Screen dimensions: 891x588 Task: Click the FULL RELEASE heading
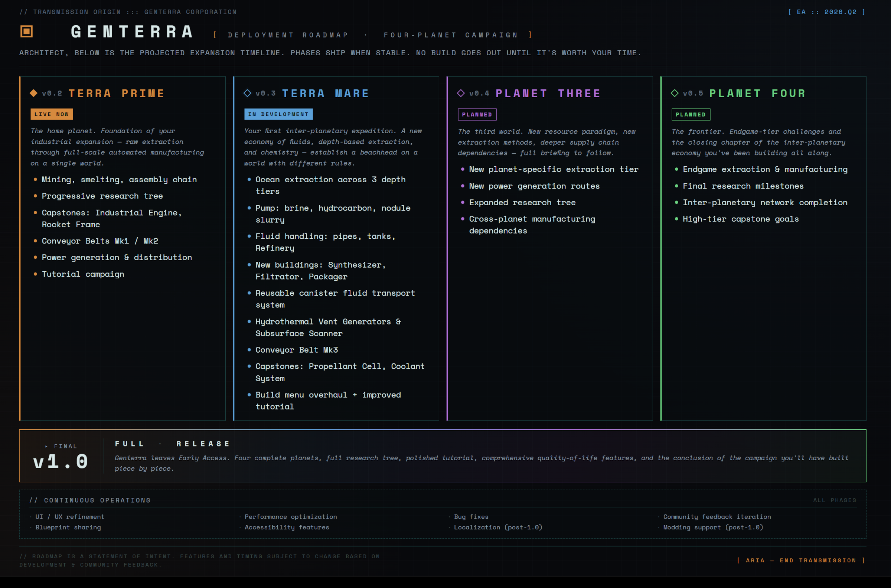click(x=173, y=444)
